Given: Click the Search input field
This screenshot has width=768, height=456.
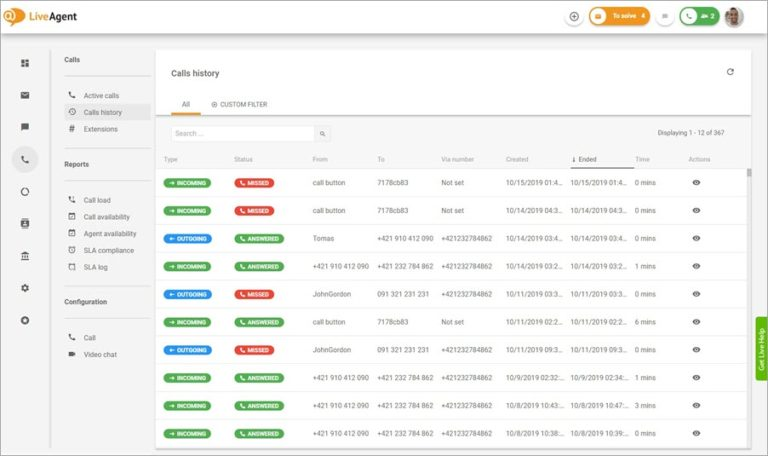Looking at the screenshot, I should click(x=242, y=133).
